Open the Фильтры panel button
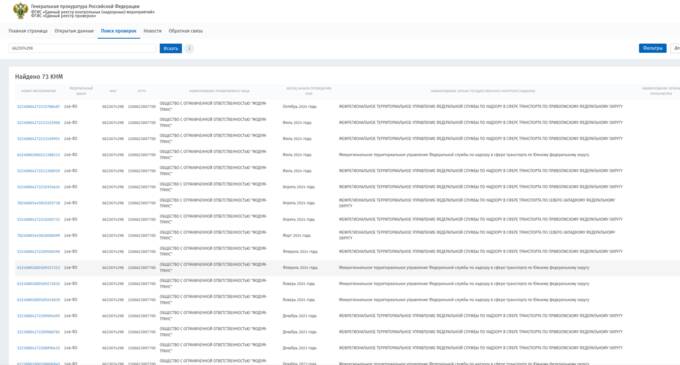This screenshot has height=365, width=680. click(x=652, y=48)
